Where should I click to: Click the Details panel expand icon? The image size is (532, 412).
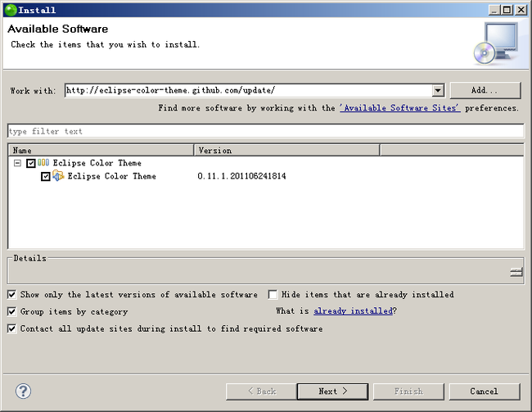[x=516, y=272]
